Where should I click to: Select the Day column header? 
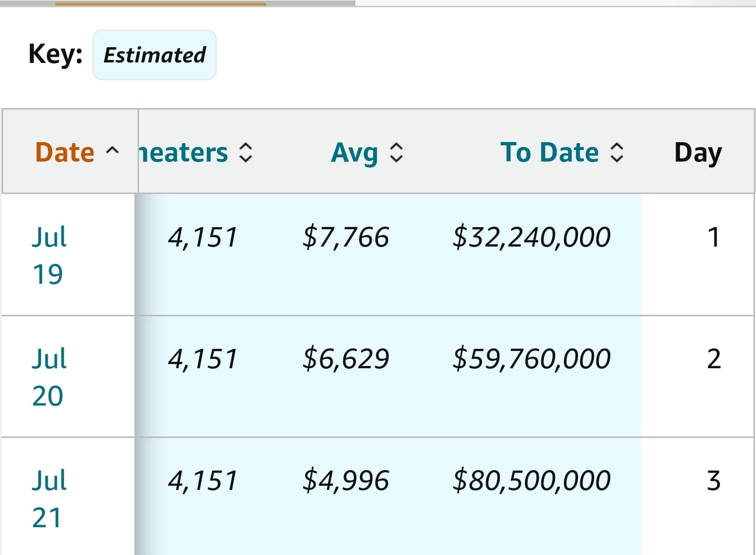[698, 153]
